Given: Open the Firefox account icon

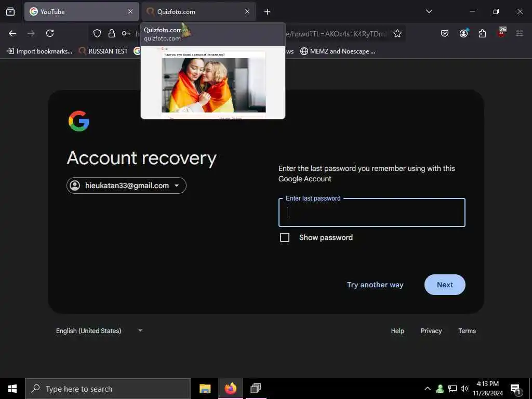Looking at the screenshot, I should click(464, 33).
